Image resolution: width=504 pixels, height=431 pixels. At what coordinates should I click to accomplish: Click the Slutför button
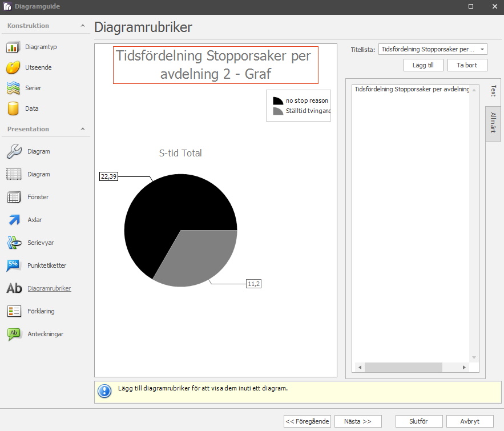pyautogui.click(x=419, y=421)
